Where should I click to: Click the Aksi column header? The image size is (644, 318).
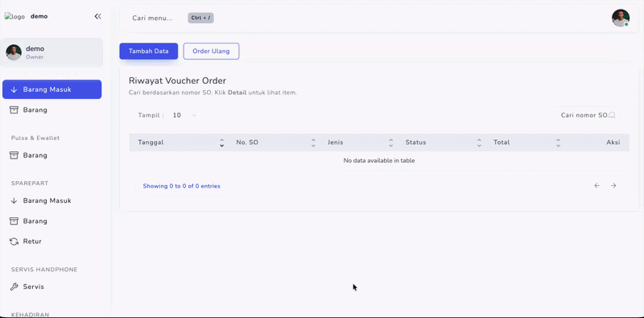click(613, 142)
